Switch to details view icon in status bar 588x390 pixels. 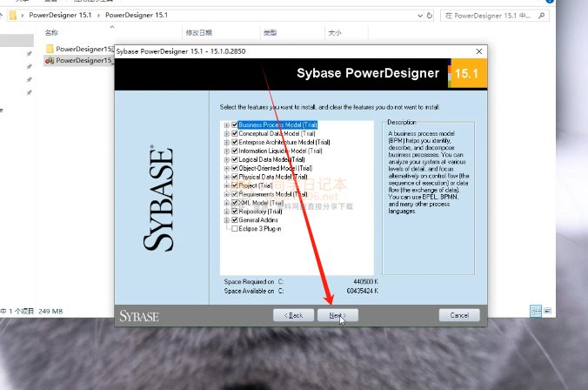[x=536, y=309]
